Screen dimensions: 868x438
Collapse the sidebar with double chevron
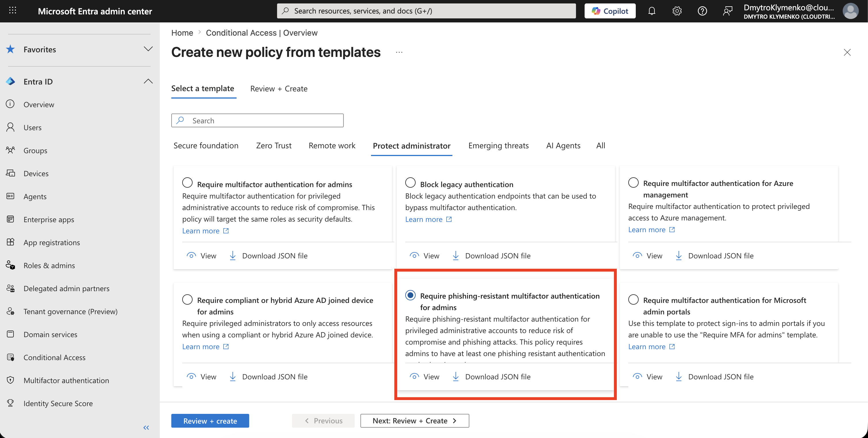(146, 428)
